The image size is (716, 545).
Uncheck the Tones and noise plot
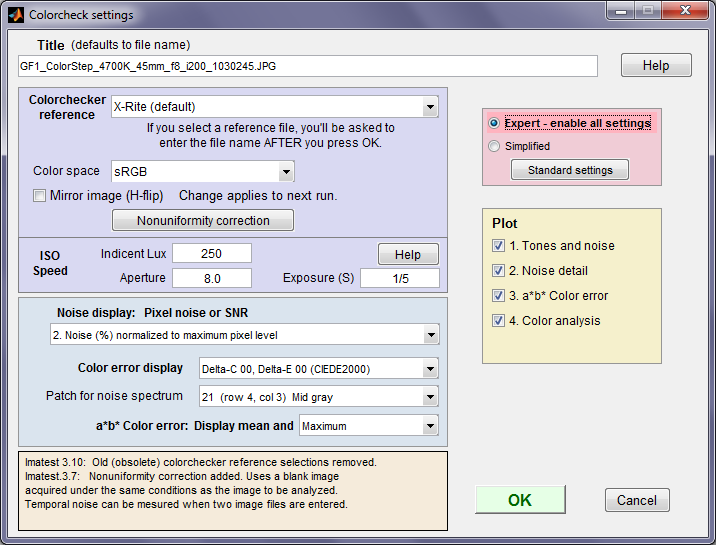(x=498, y=246)
